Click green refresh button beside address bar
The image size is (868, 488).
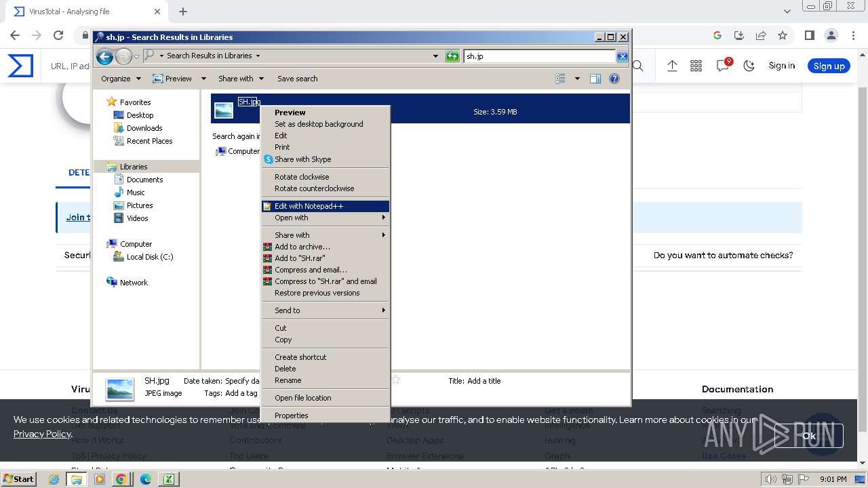coord(452,56)
